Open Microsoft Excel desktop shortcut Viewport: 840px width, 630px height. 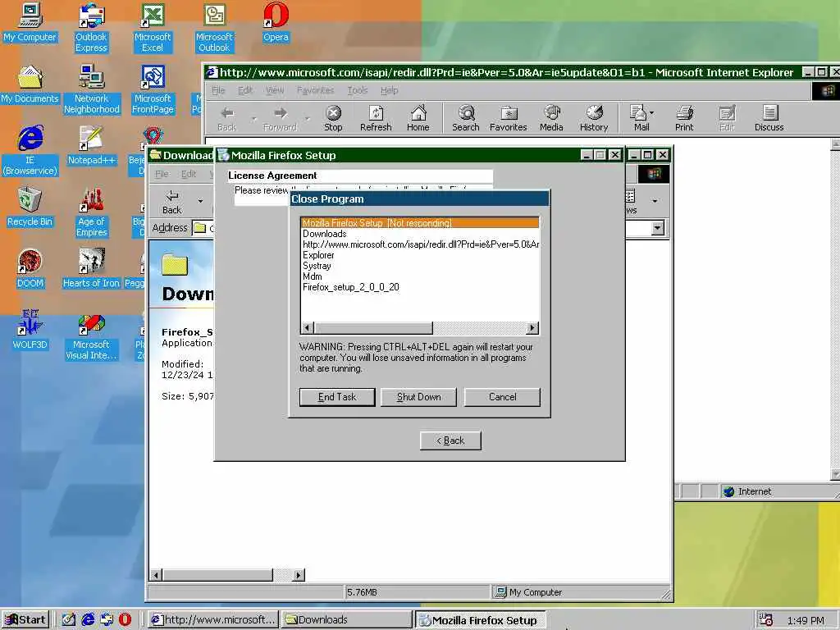[x=153, y=28]
